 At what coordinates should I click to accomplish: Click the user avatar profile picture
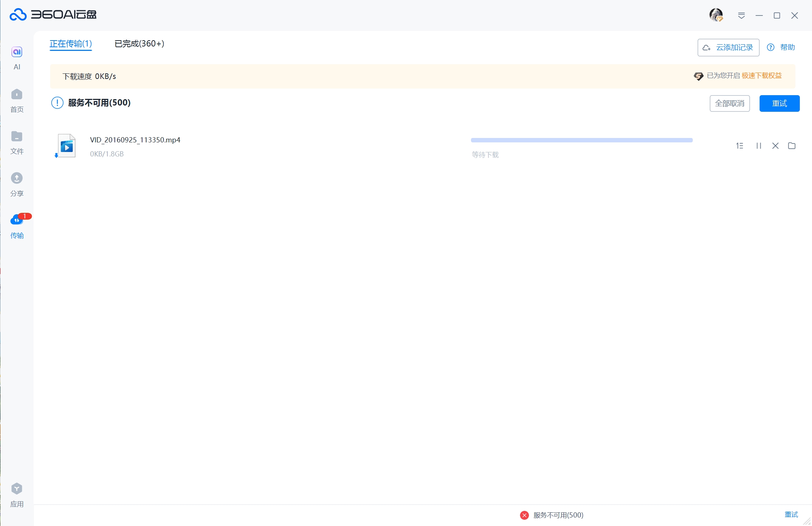pos(716,15)
